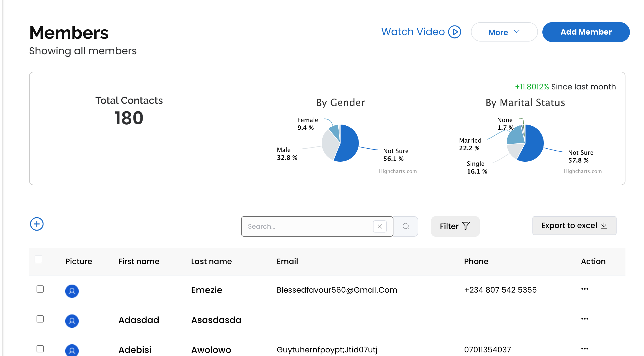Check the Emezie row checkbox

click(x=40, y=289)
